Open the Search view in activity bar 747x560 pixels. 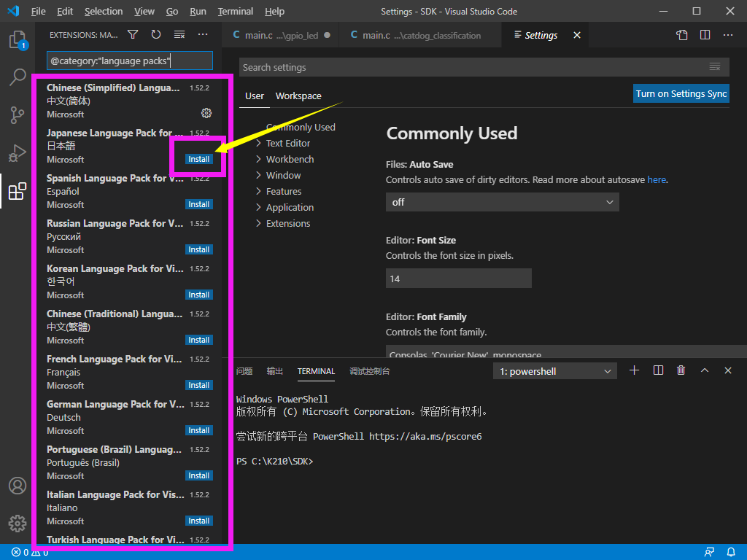pos(18,77)
